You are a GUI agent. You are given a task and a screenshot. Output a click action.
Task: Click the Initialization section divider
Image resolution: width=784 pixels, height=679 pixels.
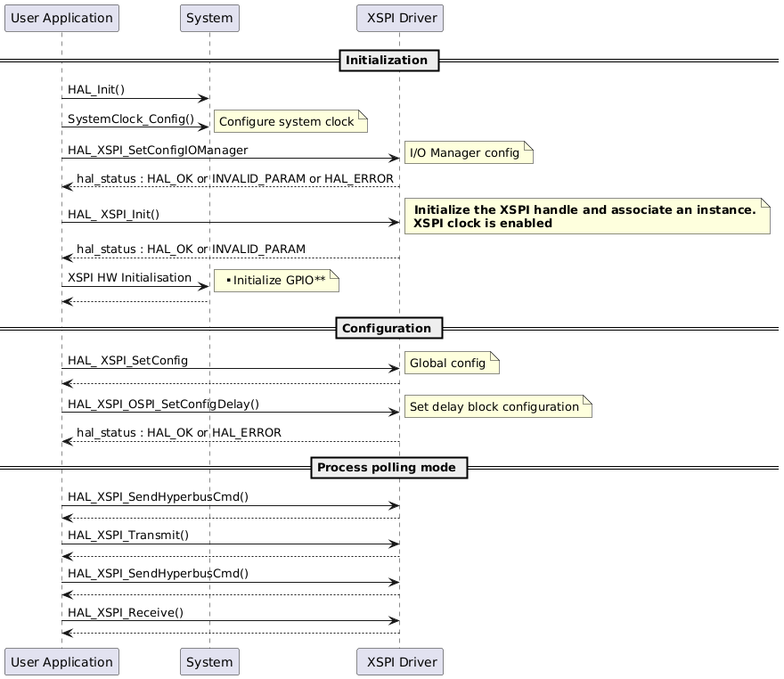(x=388, y=61)
